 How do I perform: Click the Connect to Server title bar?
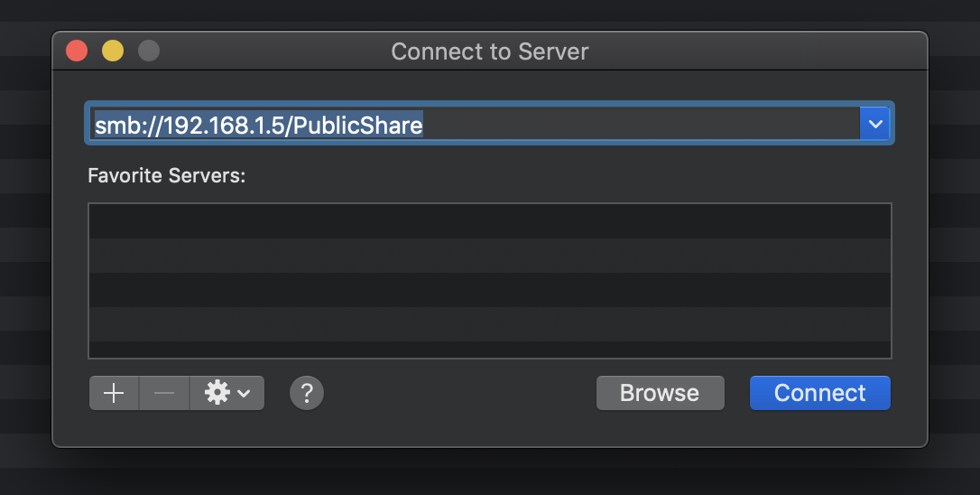tap(489, 51)
